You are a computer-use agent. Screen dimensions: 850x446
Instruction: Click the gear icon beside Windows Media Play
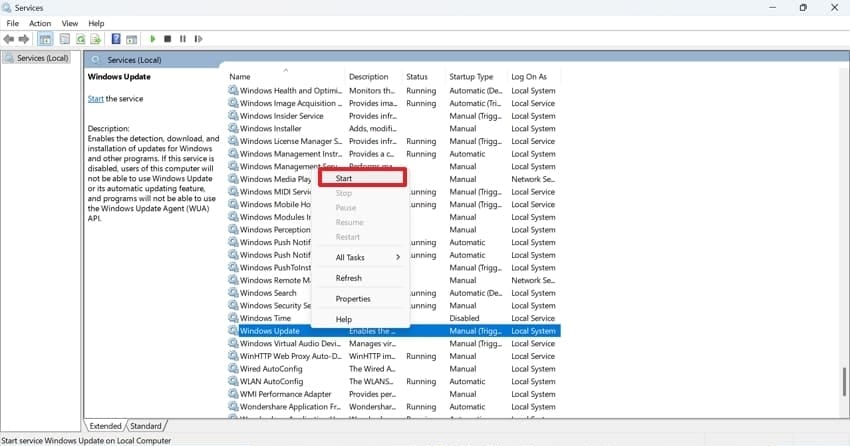pyautogui.click(x=233, y=179)
